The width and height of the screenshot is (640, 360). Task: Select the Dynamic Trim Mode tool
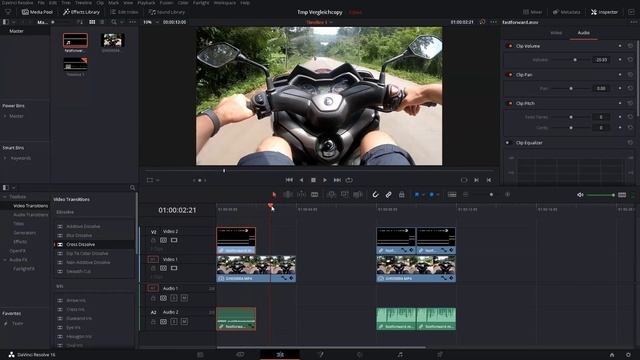[301, 195]
